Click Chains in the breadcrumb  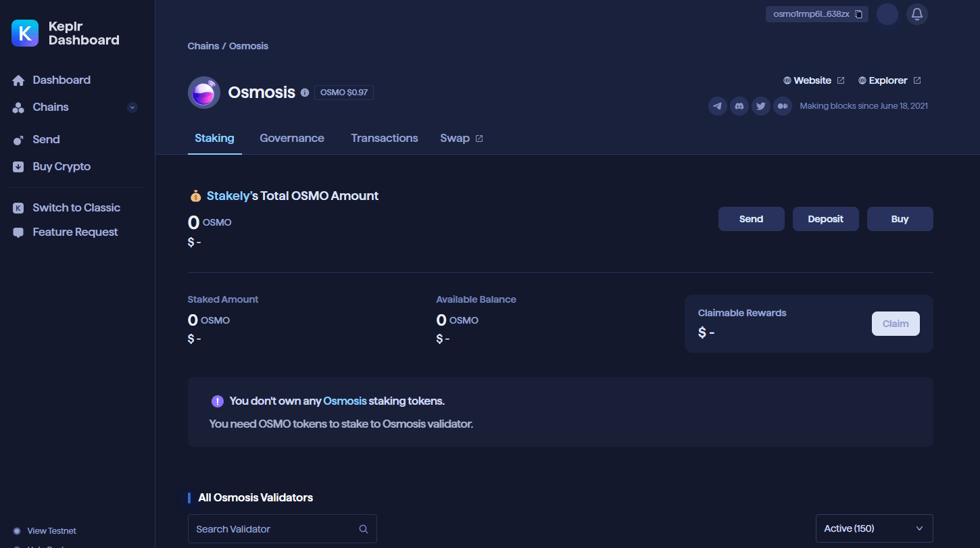(x=203, y=46)
